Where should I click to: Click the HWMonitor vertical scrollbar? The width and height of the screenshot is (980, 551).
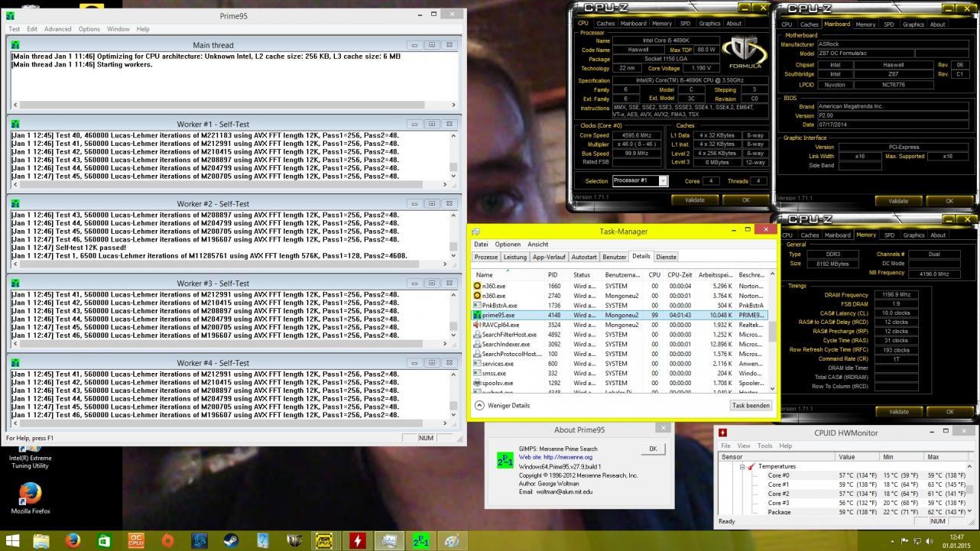tap(970, 489)
